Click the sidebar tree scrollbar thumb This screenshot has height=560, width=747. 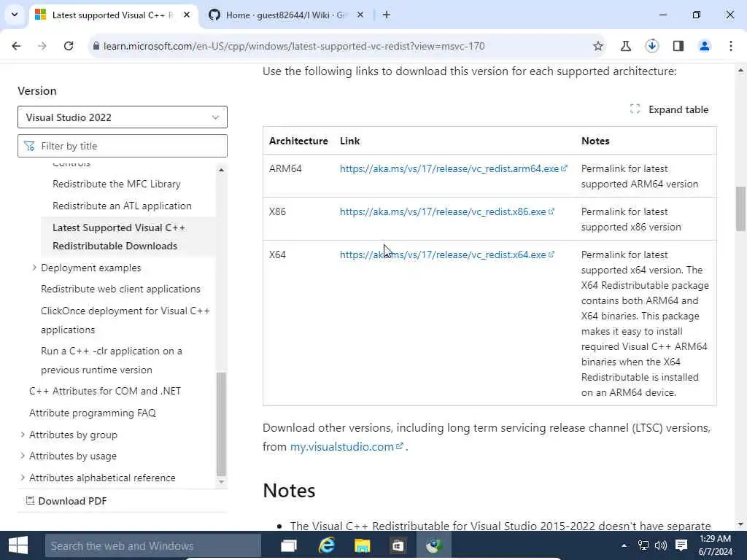(221, 424)
